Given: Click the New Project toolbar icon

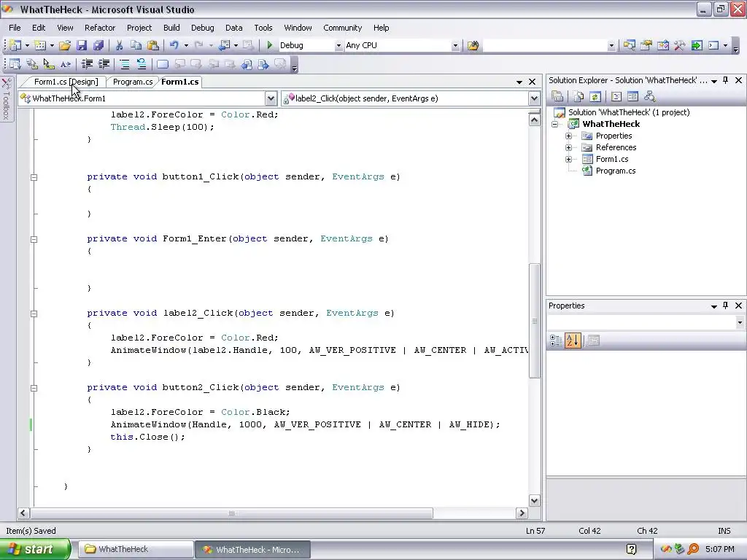Looking at the screenshot, I should (15, 45).
